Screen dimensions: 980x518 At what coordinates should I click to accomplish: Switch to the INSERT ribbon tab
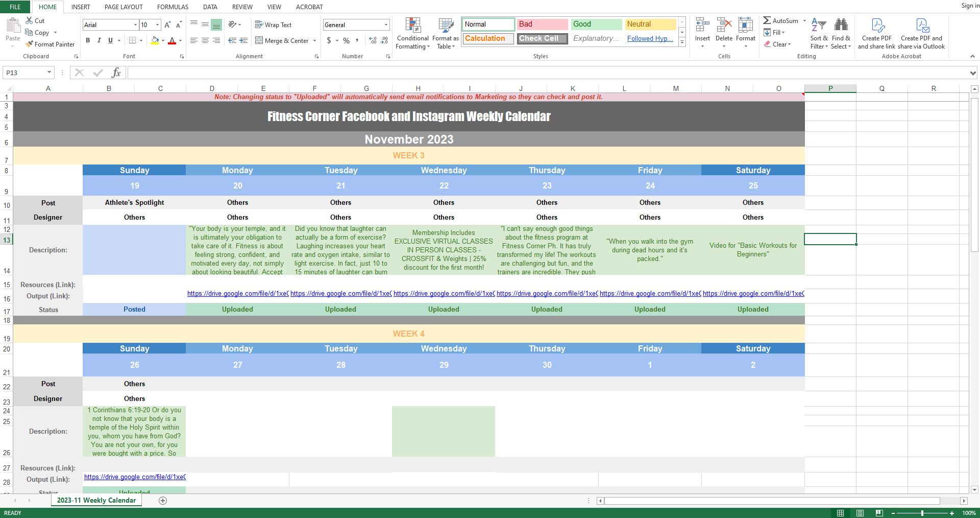(x=81, y=7)
